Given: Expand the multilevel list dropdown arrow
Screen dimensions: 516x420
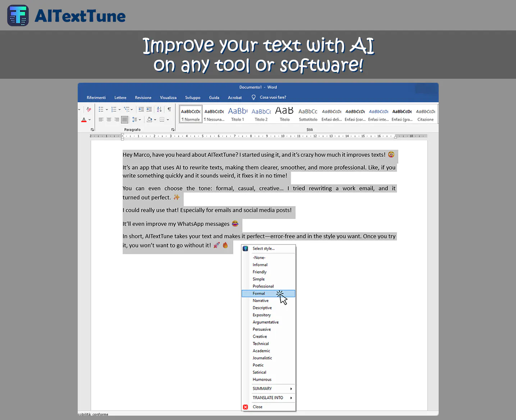Looking at the screenshot, I should [132, 110].
